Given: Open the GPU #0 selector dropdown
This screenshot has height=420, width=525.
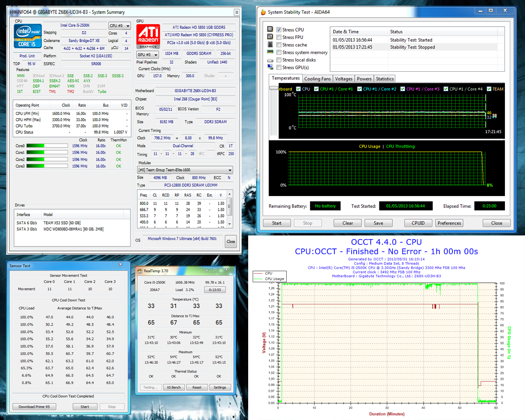Looking at the screenshot, I should pos(148,55).
